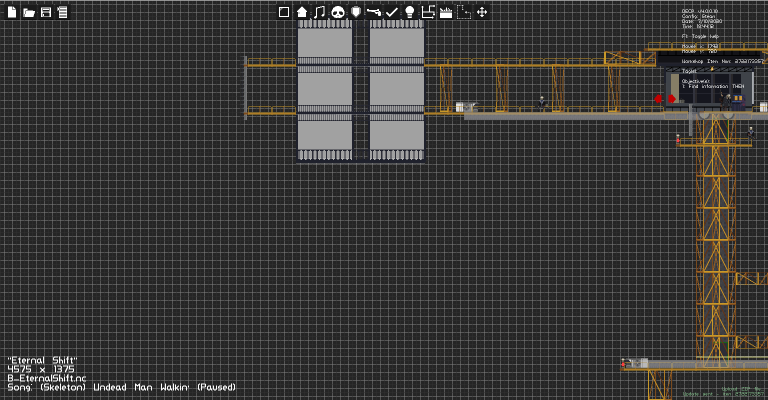Viewport: 768px width, 400px height.
Task: Click the red right arrow marker
Action: [672, 99]
